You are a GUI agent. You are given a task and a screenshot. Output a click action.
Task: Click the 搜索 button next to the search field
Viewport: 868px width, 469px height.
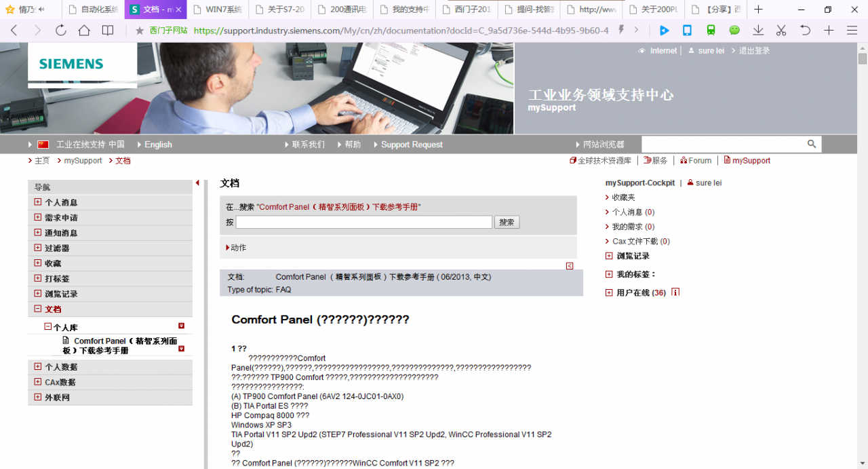point(507,221)
